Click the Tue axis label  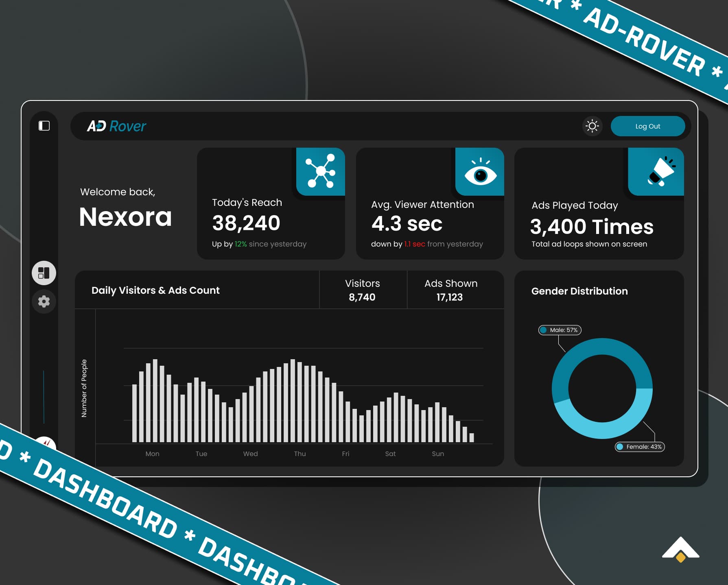201,454
